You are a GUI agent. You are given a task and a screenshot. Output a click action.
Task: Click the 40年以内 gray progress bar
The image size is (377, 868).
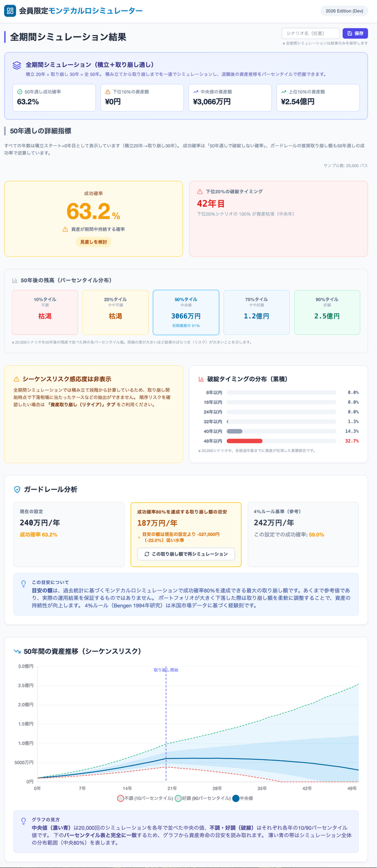[x=235, y=431]
